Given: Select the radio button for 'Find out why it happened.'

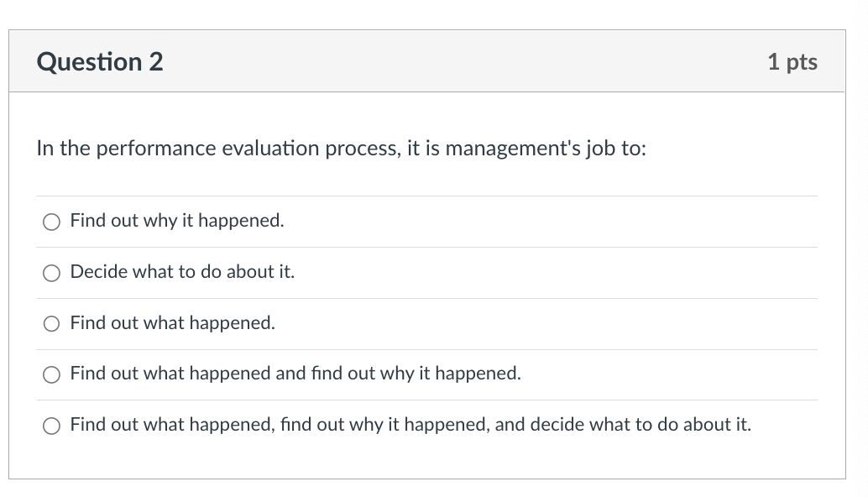Looking at the screenshot, I should pyautogui.click(x=51, y=221).
